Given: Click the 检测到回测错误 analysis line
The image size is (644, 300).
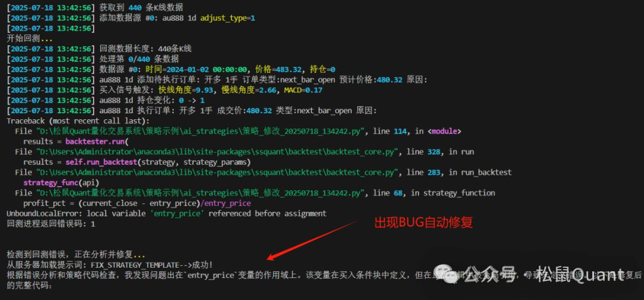Looking at the screenshot, I should [76, 255].
